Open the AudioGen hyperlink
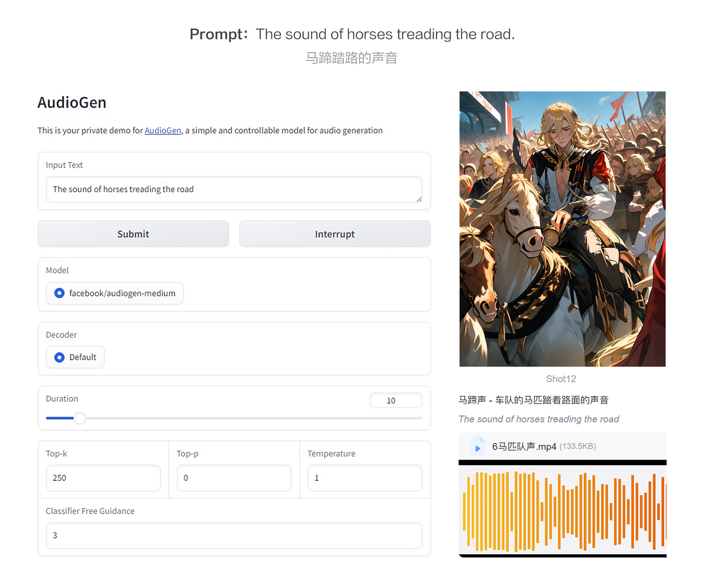 click(163, 131)
